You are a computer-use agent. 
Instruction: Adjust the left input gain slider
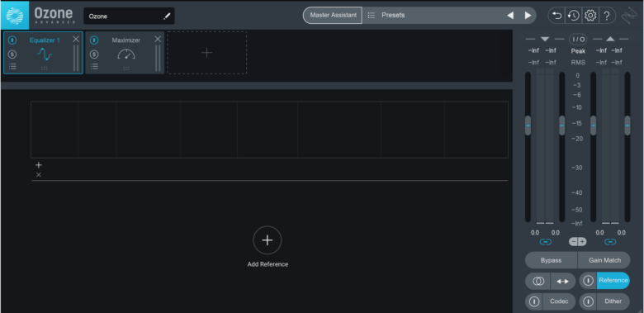(x=528, y=126)
